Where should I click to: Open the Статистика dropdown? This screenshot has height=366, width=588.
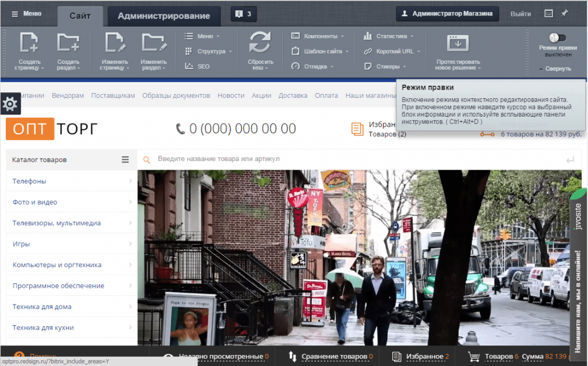coord(389,36)
